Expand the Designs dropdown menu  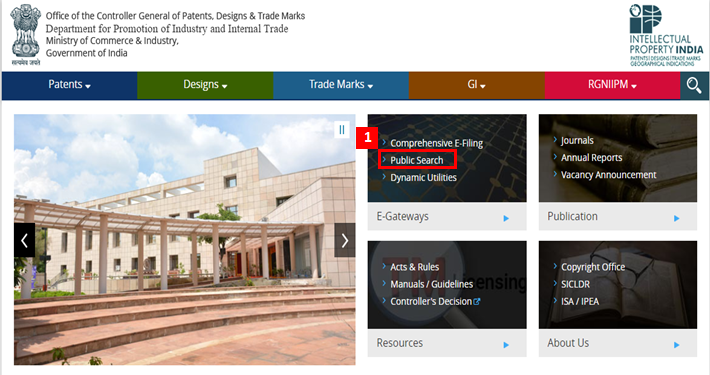205,85
